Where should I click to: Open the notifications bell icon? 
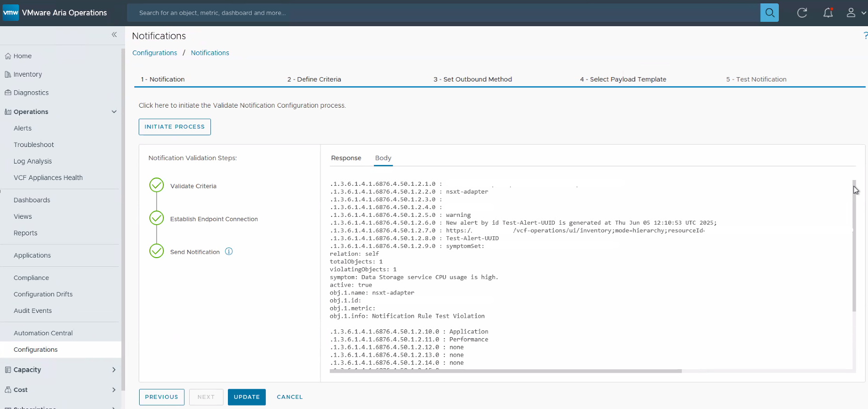(828, 13)
